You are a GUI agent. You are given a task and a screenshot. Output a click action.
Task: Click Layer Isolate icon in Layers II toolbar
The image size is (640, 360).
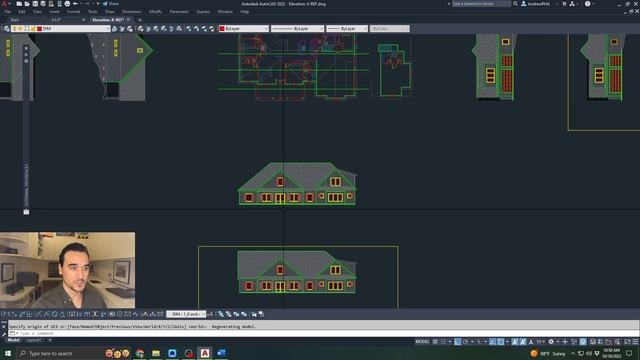141,29
